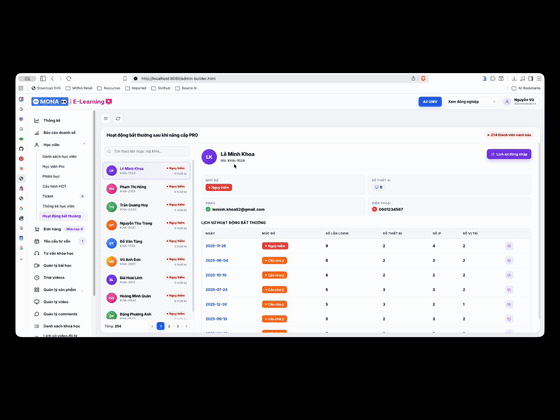This screenshot has width=560, height=420.
Task: Open Danh sách học viên menu item
Action: pos(60,157)
